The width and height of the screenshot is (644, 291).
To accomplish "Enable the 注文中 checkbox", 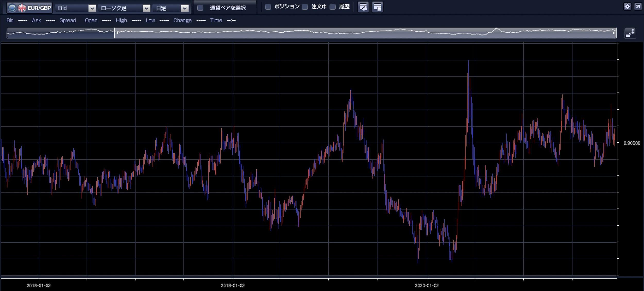I will (x=305, y=7).
